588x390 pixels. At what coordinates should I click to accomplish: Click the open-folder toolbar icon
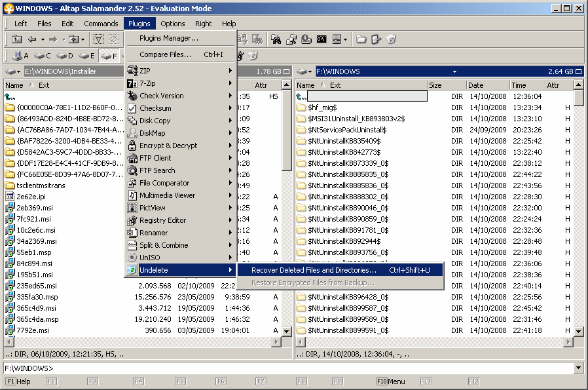pyautogui.click(x=361, y=39)
